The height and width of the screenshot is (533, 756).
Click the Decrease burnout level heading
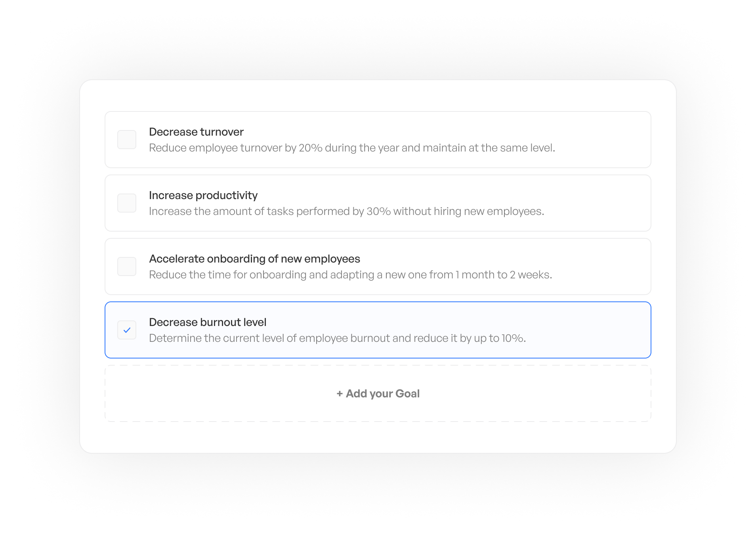click(208, 322)
